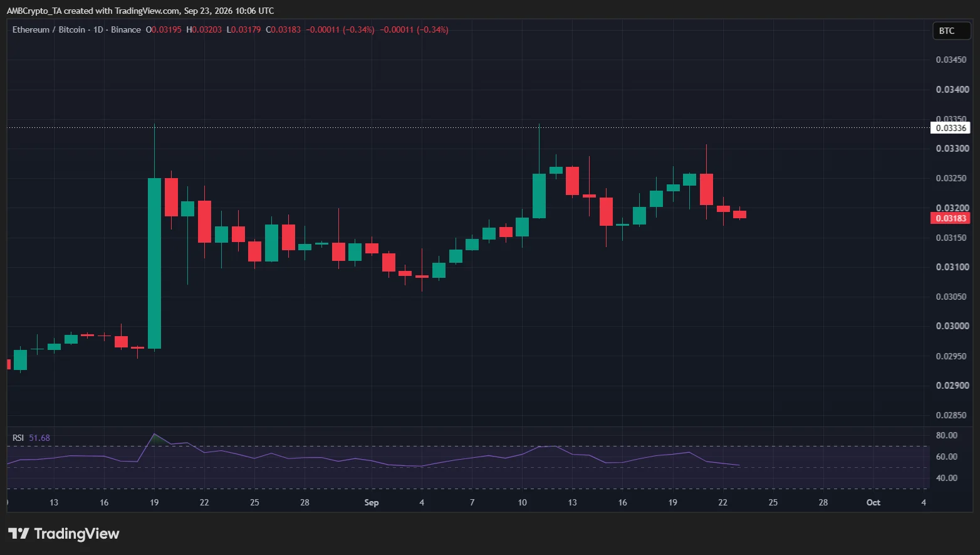The image size is (980, 555).
Task: Click the red 0.03183 current price label
Action: coord(951,218)
